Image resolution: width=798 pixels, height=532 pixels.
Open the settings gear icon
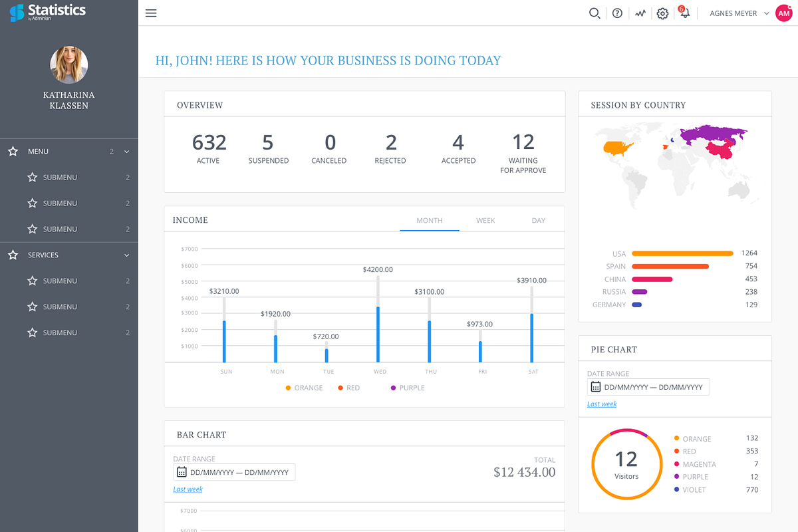[662, 13]
